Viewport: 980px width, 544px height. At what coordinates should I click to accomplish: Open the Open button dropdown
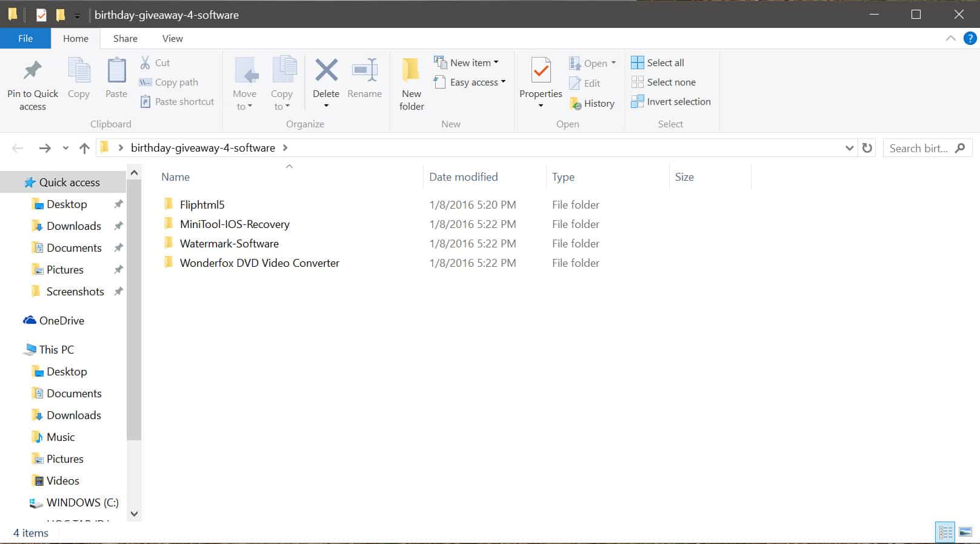[613, 63]
